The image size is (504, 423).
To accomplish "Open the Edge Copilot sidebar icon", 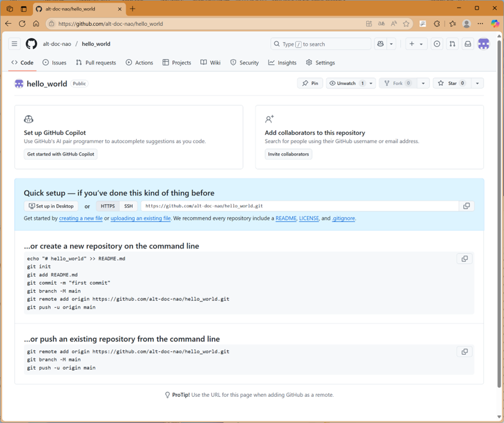I will click(x=495, y=23).
